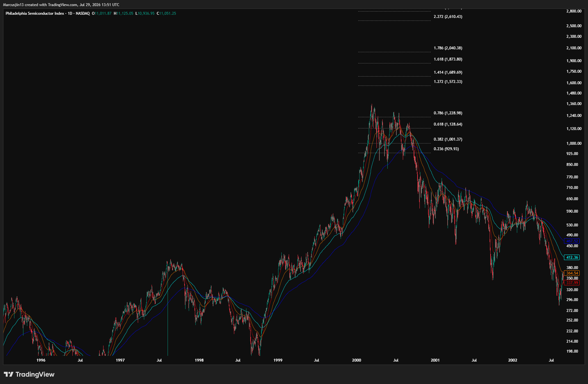The height and width of the screenshot is (384, 588).
Task: Click the blue moving average tag 467.52
Action: (x=572, y=241)
